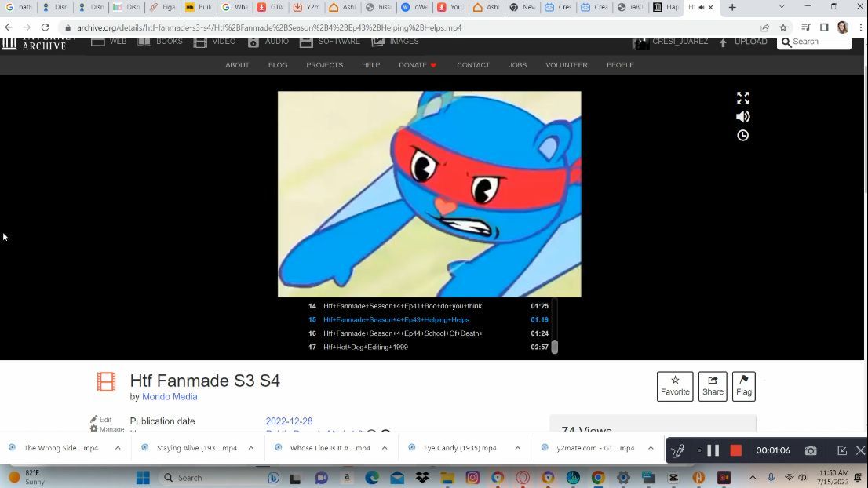868x488 pixels.
Task: Click the Share button
Action: [713, 386]
